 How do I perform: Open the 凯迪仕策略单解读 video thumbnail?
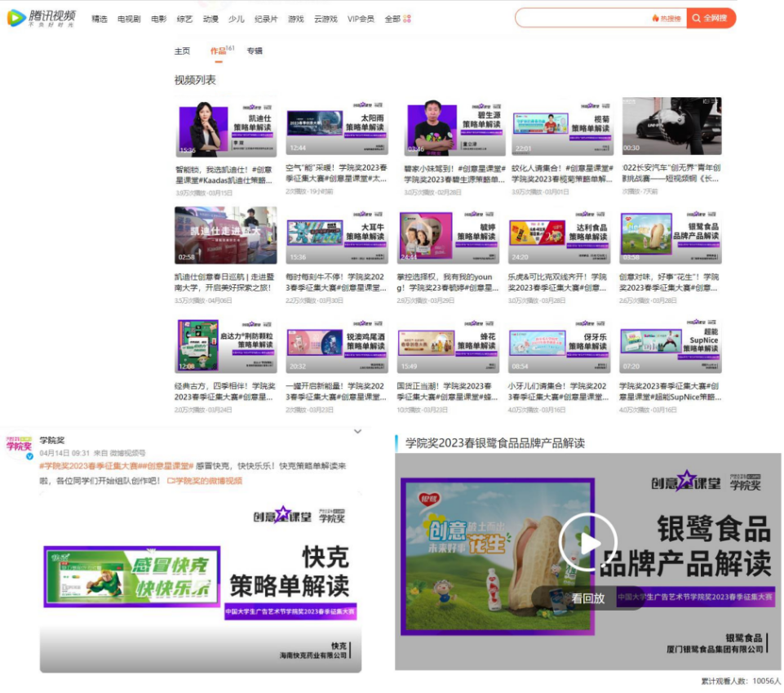pos(225,127)
